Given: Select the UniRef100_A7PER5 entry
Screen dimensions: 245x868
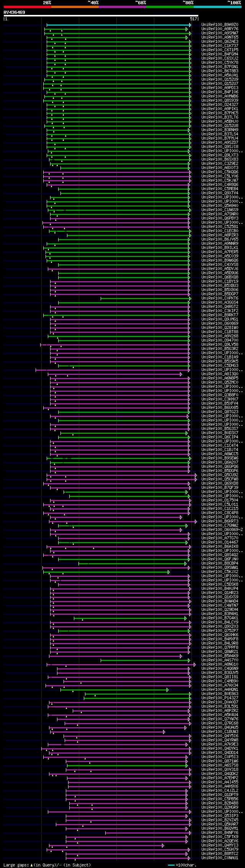Looking at the screenshot, I should (220, 252).
